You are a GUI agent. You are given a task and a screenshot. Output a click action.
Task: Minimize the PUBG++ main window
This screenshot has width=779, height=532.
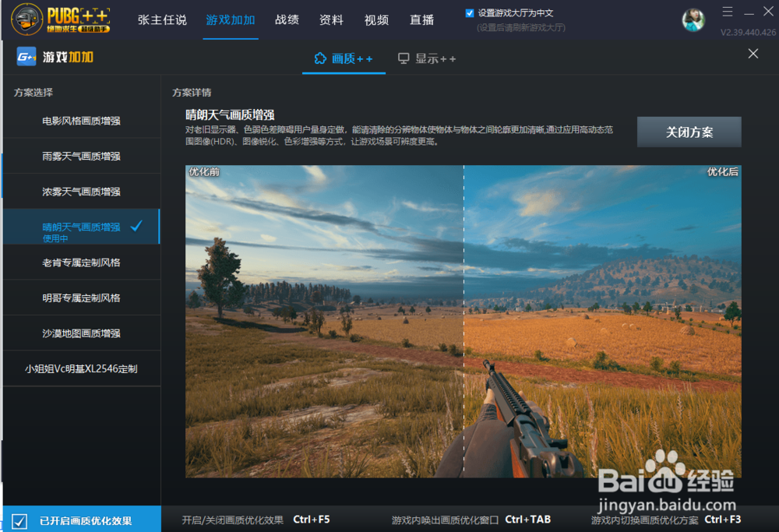(x=749, y=12)
